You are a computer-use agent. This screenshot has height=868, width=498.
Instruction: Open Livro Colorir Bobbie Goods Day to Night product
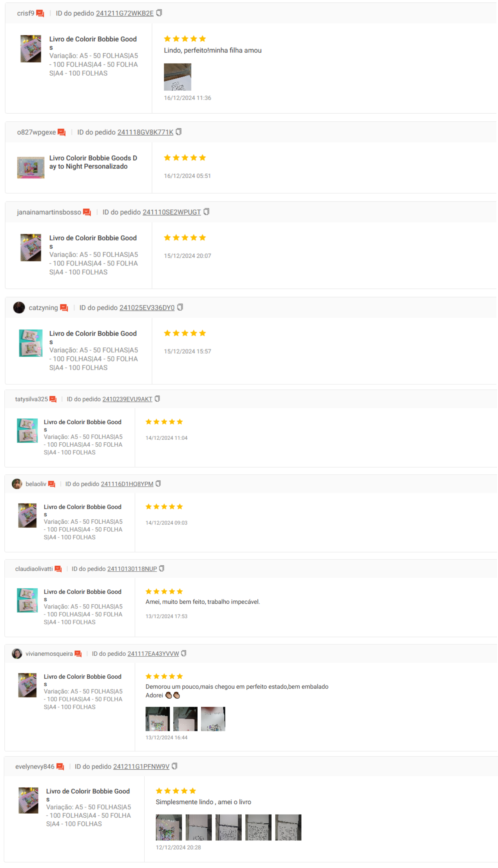93,162
